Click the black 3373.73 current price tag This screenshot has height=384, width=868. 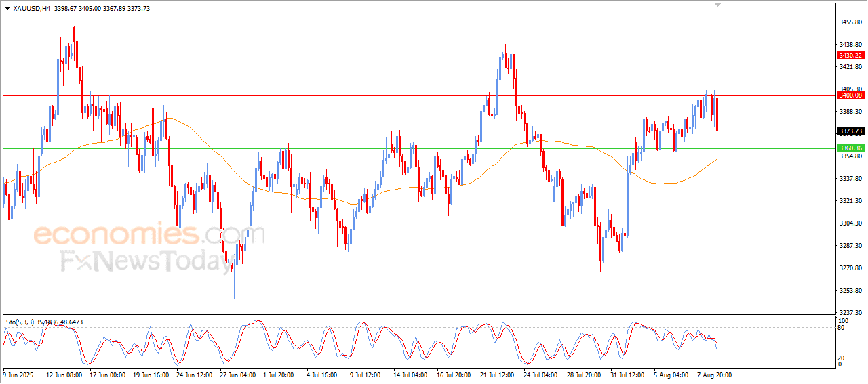point(850,131)
